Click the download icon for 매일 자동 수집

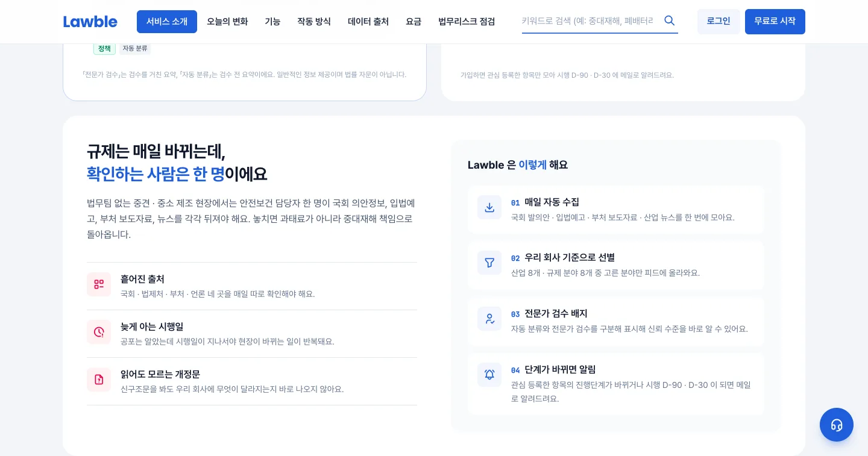coord(489,207)
